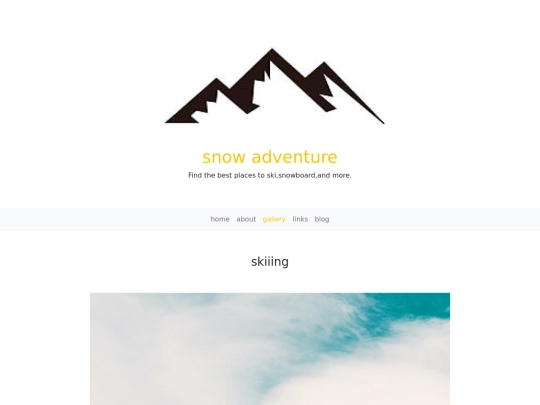Click the empty gray navigation bar right of blog

click(434, 219)
